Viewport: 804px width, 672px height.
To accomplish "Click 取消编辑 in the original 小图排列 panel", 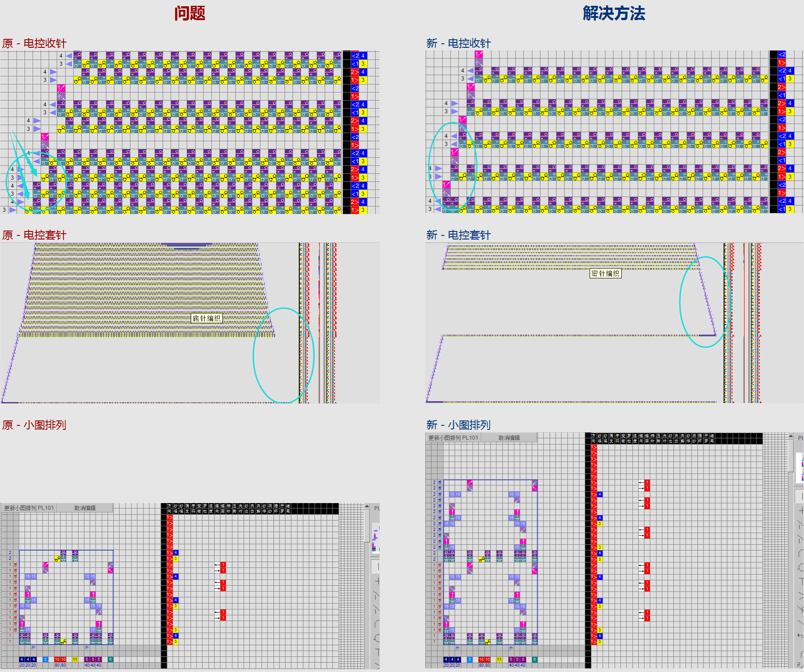I will pos(85,508).
